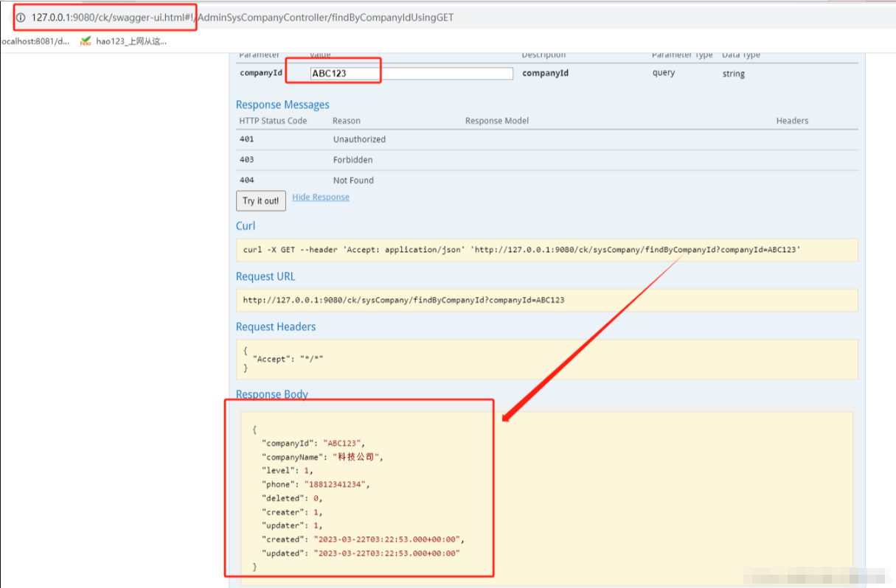Click the request URL value block
Image resolution: width=896 pixels, height=588 pixels.
click(x=546, y=300)
